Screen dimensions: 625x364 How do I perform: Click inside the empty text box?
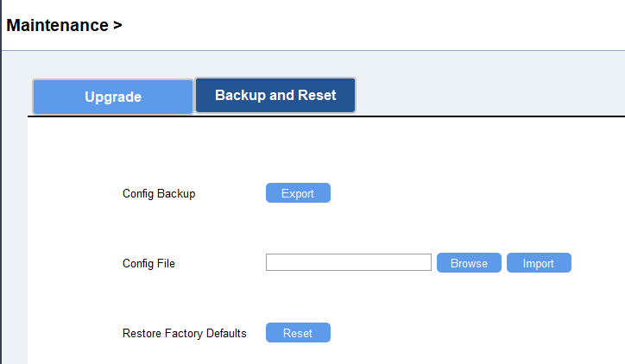(348, 262)
